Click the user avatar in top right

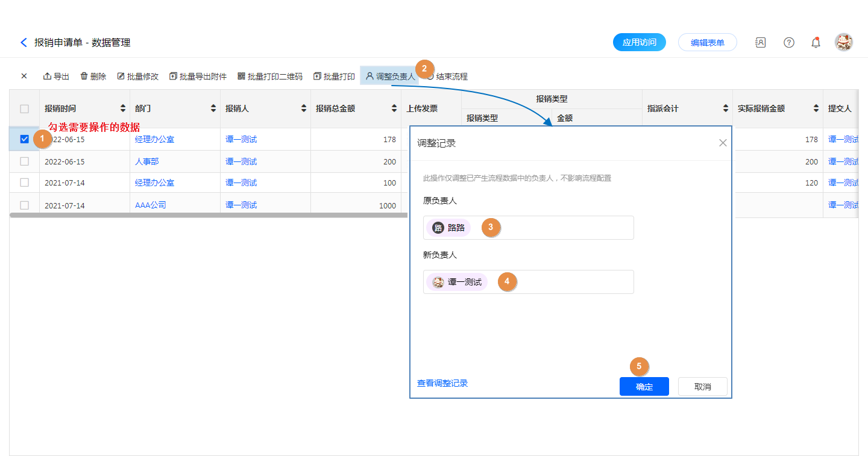pos(843,42)
